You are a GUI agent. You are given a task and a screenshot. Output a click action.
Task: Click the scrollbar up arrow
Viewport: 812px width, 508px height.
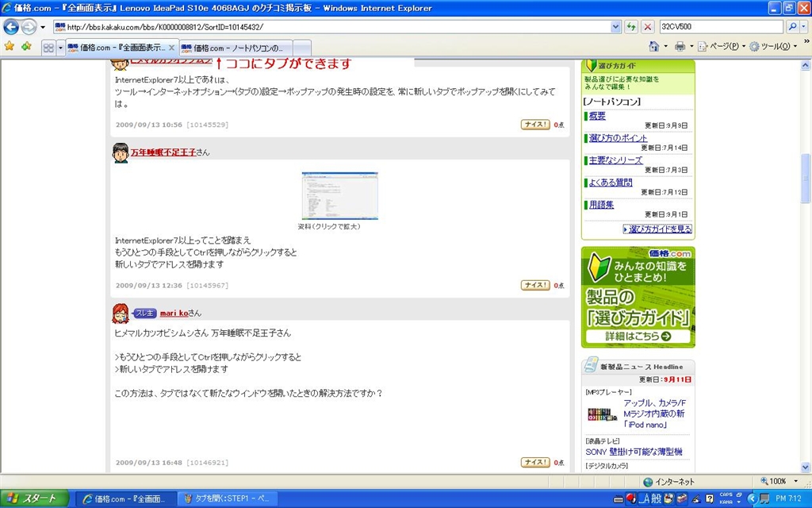tap(806, 65)
